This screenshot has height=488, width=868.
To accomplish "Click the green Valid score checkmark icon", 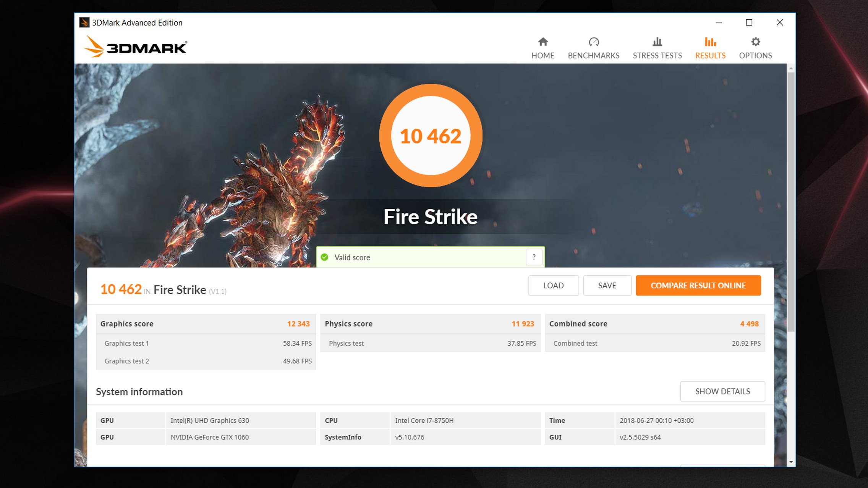I will click(325, 257).
